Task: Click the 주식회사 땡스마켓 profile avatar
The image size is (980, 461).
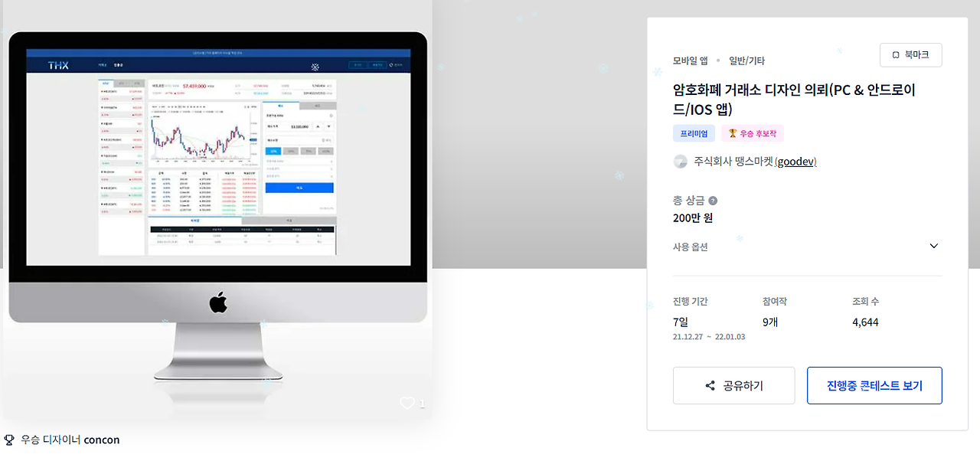Action: 680,162
